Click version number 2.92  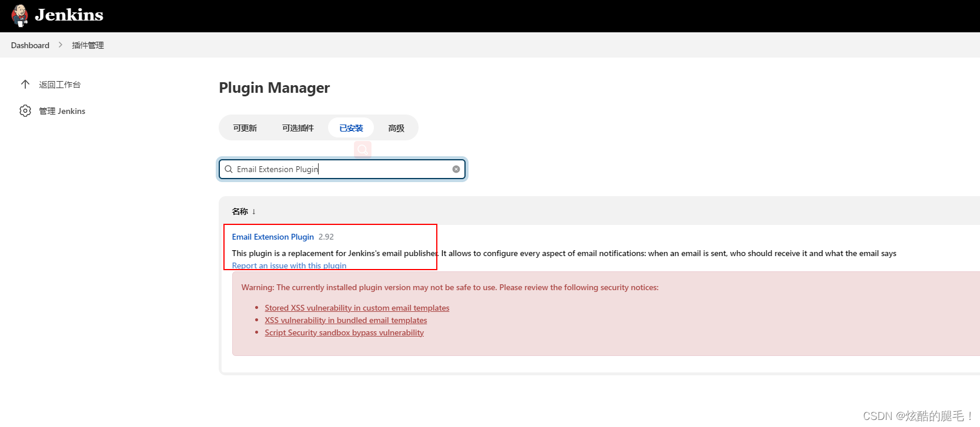pos(326,237)
